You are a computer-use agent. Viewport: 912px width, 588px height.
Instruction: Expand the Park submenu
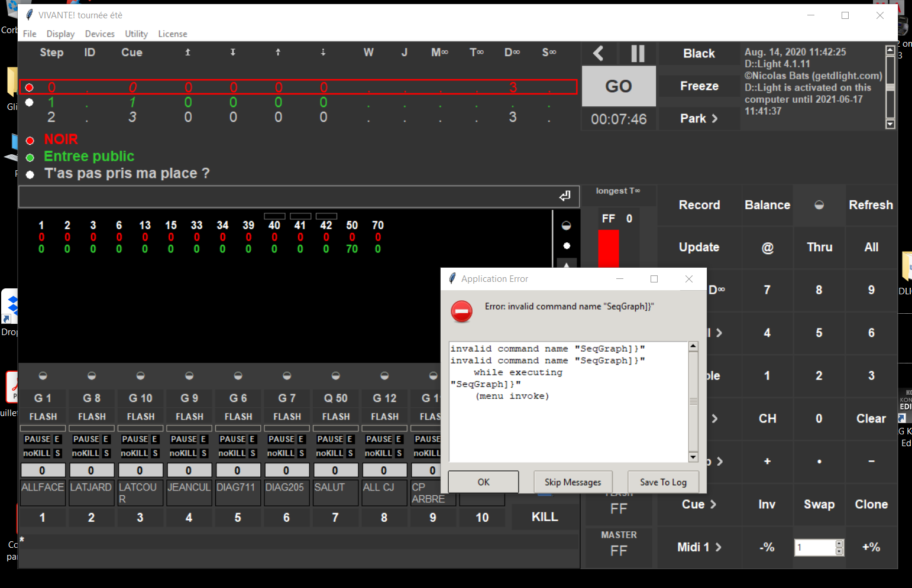(698, 119)
